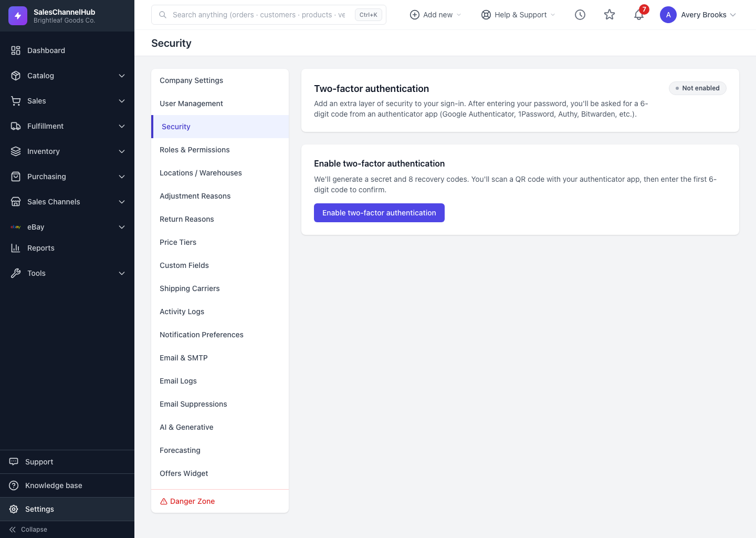The image size is (756, 538).
Task: Select the Security settings item
Action: [x=220, y=127]
